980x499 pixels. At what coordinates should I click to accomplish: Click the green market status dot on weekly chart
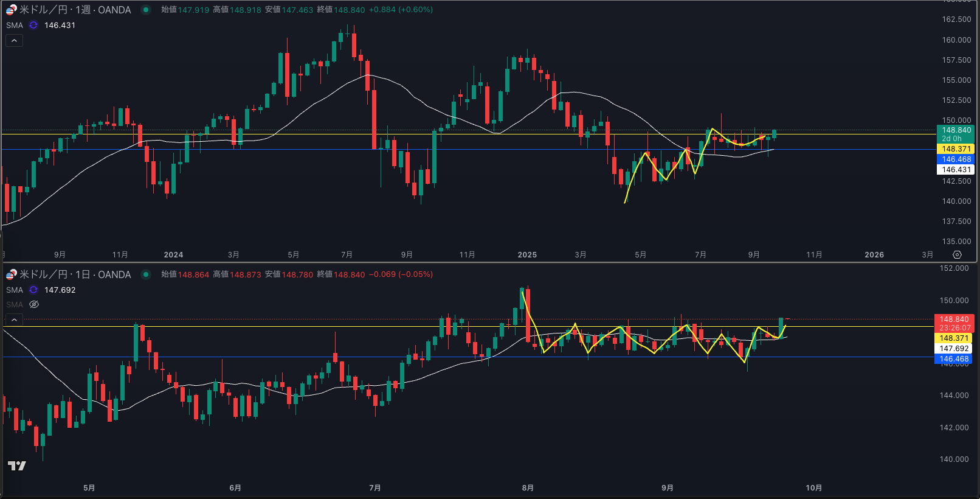[x=146, y=10]
